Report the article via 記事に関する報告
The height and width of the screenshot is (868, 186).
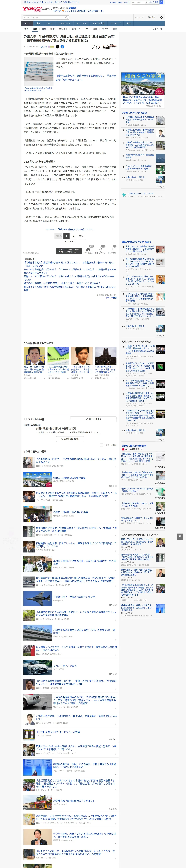32,253
